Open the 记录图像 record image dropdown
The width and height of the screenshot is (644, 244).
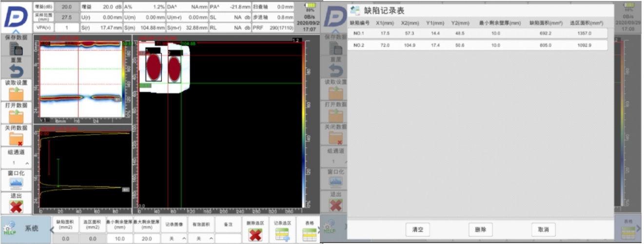(x=175, y=238)
